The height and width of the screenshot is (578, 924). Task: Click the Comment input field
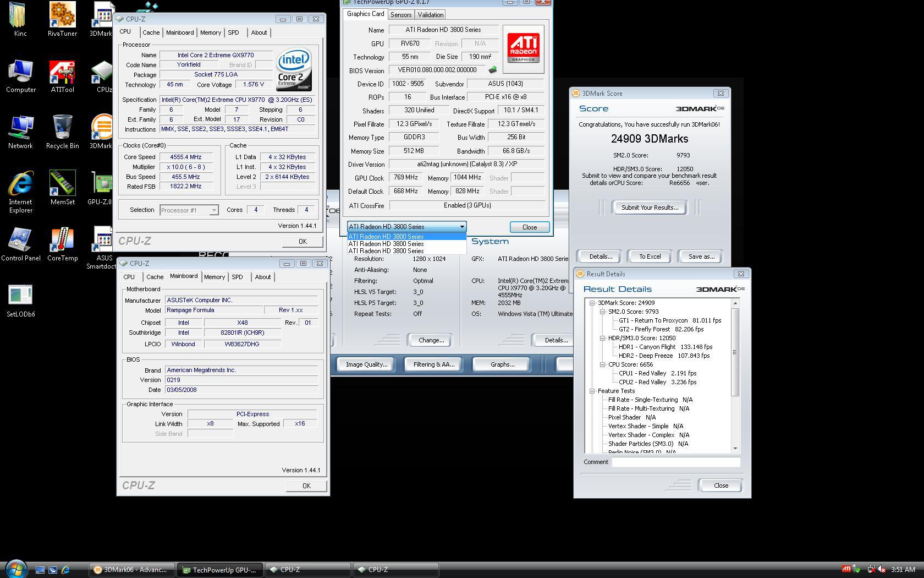(676, 462)
